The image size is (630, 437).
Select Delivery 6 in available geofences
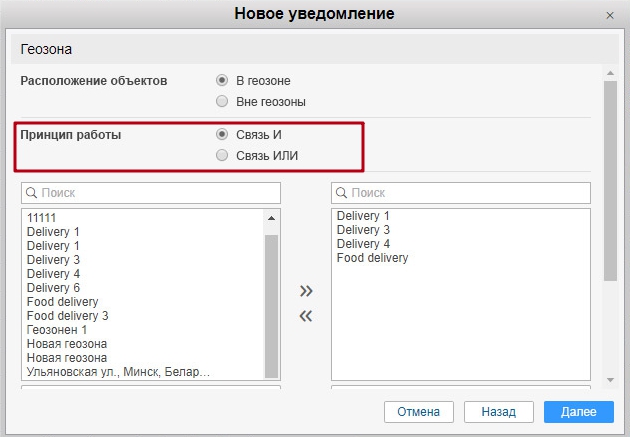pyautogui.click(x=54, y=288)
